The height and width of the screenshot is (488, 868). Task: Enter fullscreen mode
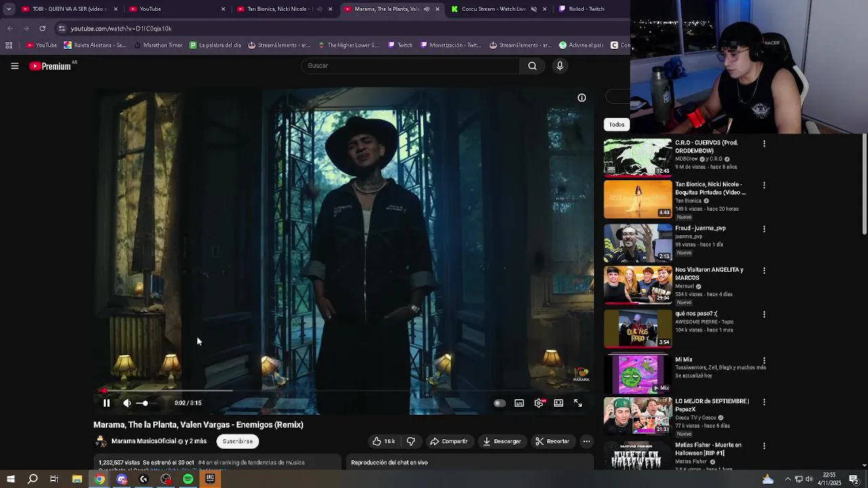[578, 403]
